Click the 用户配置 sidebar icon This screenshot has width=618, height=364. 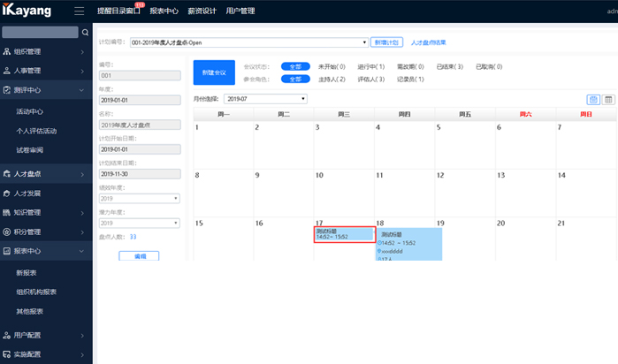(8, 335)
